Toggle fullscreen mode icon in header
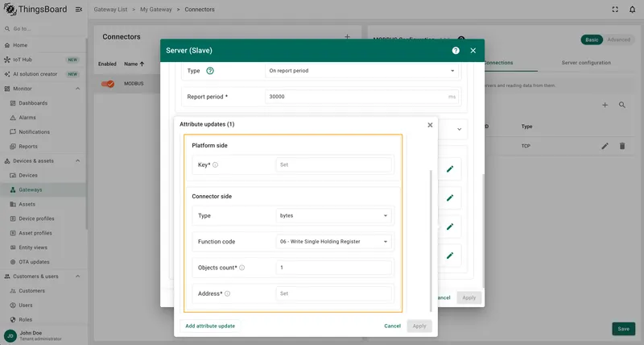Image resolution: width=644 pixels, height=345 pixels. tap(615, 10)
